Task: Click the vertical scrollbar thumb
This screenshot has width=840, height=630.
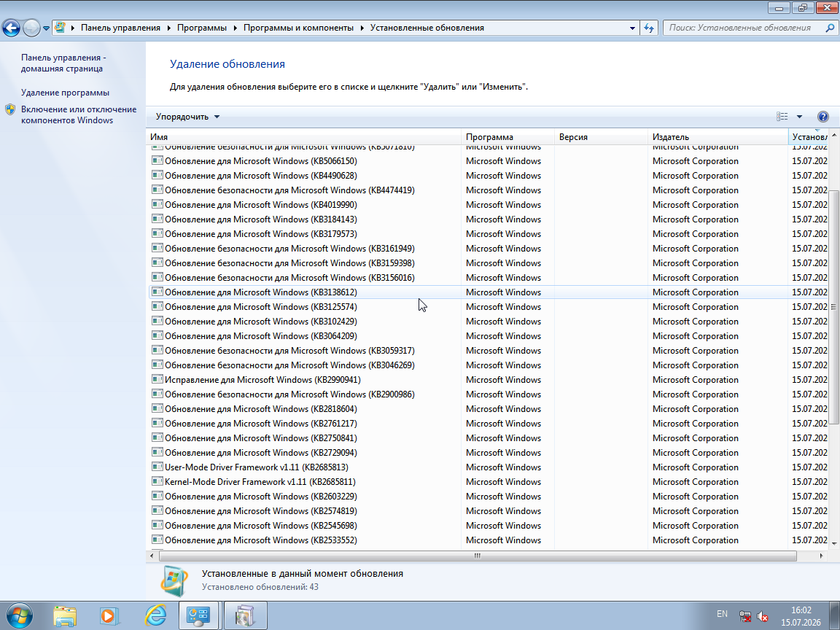Action: (x=833, y=307)
